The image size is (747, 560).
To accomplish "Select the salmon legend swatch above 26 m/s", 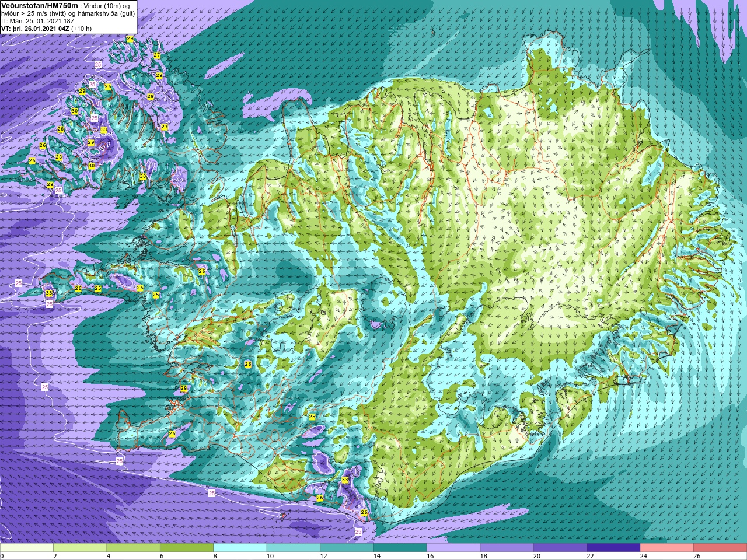I will point(720,548).
